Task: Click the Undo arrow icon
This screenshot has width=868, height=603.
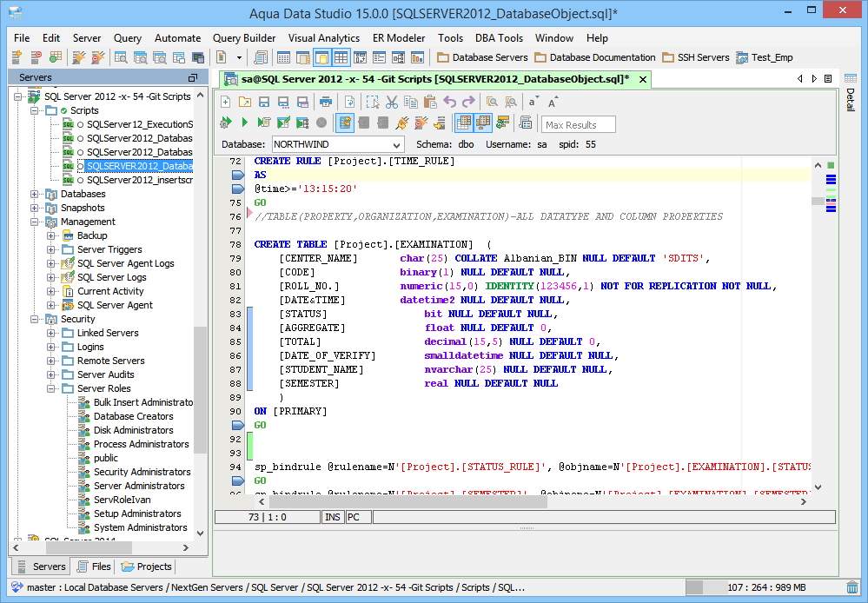Action: click(449, 102)
